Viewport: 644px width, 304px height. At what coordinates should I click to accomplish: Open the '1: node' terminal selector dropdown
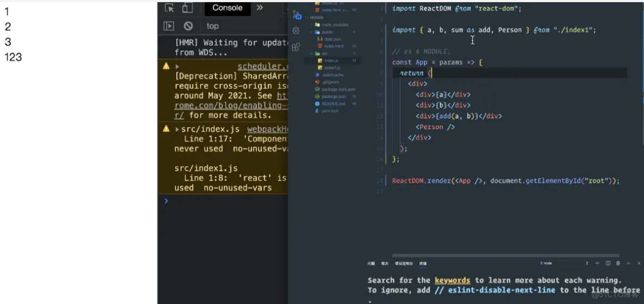[565, 263]
